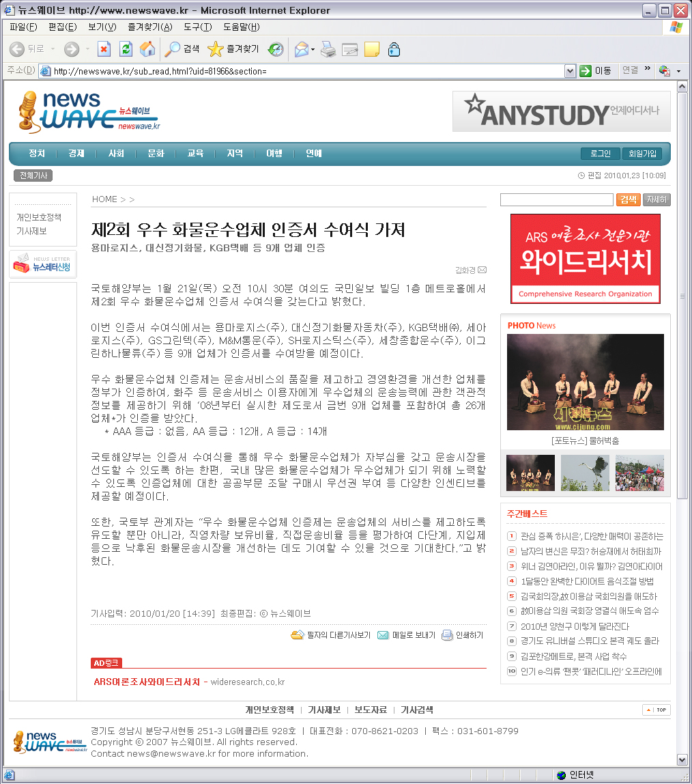Refresh the page with the toolbar icon
The width and height of the screenshot is (692, 784).
tap(126, 49)
